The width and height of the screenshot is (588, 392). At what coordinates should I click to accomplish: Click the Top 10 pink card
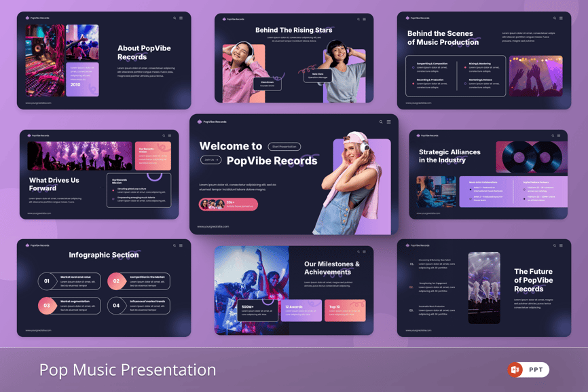pyautogui.click(x=345, y=310)
